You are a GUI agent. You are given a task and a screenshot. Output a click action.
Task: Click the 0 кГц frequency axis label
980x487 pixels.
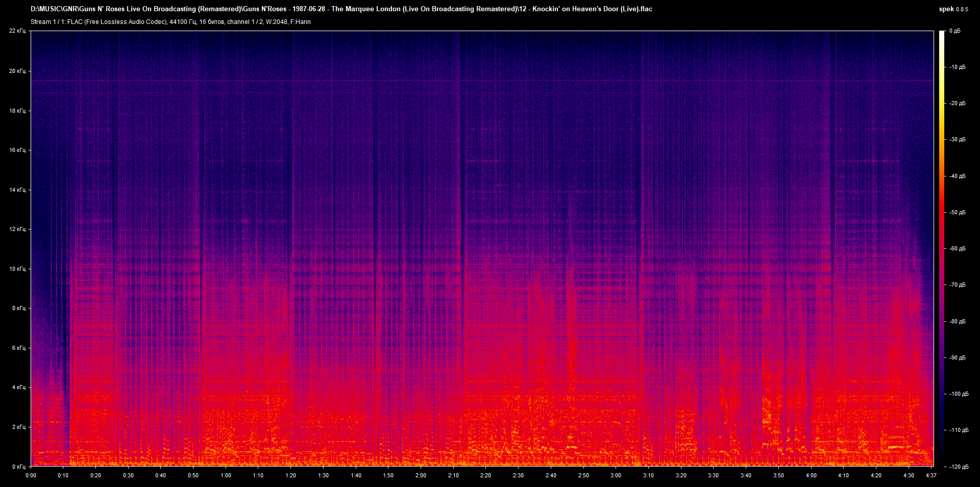[18, 467]
